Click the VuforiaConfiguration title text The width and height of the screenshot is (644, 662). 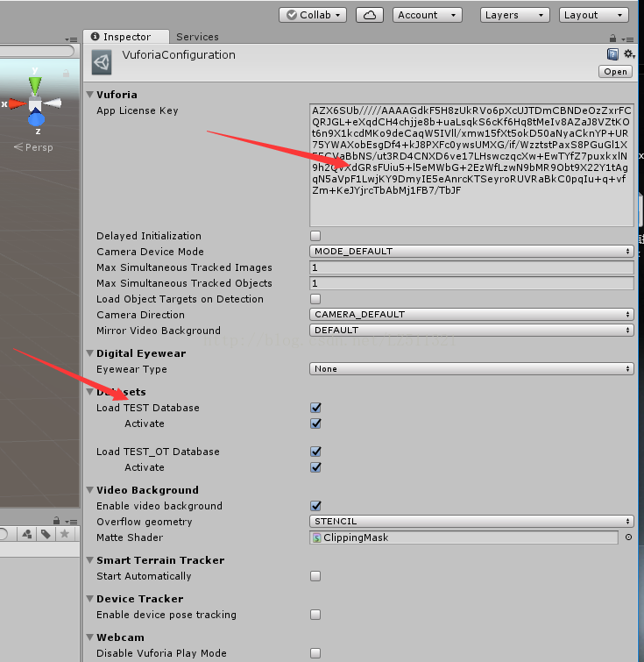coord(179,55)
